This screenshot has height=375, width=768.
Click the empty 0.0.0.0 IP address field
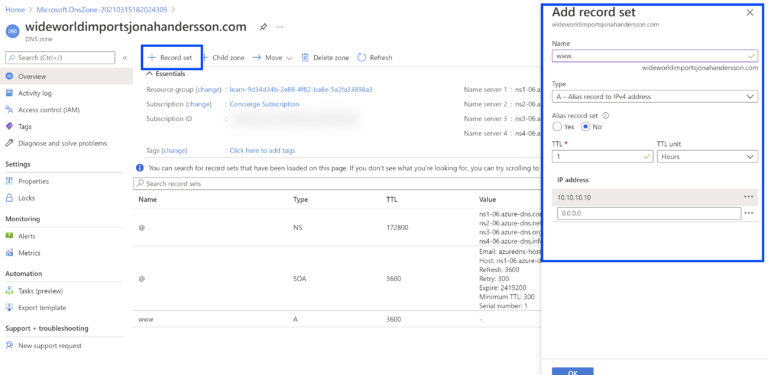[649, 213]
